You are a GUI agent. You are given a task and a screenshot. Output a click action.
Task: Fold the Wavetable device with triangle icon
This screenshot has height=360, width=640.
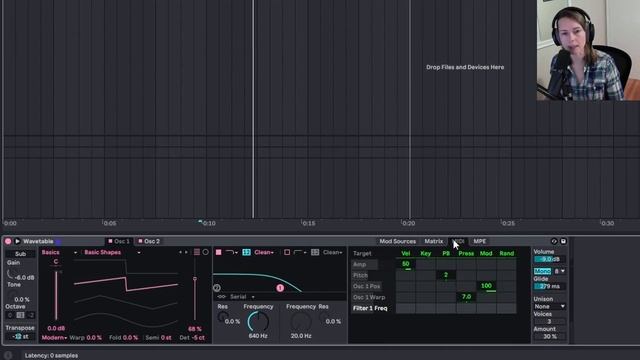tap(17, 241)
